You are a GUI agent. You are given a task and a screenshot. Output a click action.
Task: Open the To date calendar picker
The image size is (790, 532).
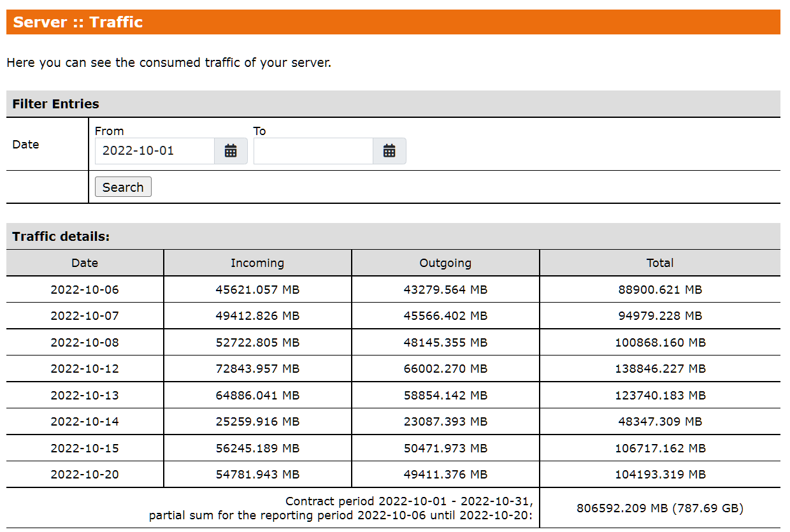389,151
